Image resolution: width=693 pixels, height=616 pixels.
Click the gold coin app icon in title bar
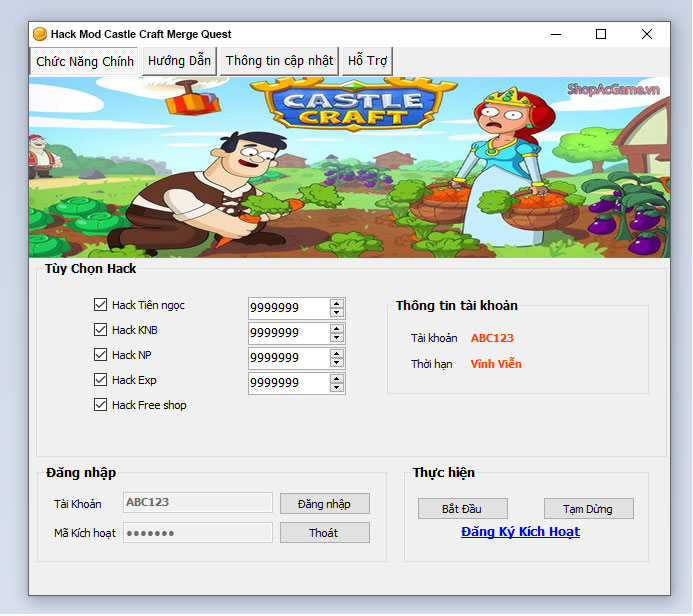pos(40,34)
